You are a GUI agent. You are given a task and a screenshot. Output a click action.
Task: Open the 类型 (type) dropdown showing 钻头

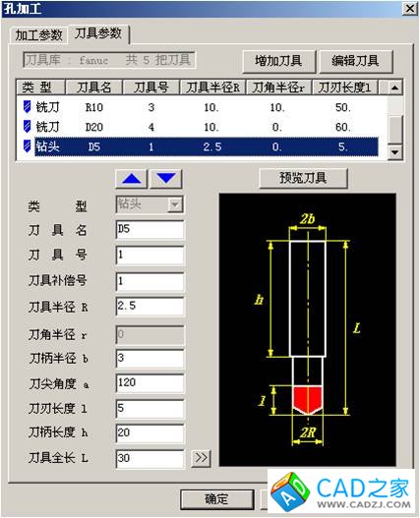pos(150,204)
